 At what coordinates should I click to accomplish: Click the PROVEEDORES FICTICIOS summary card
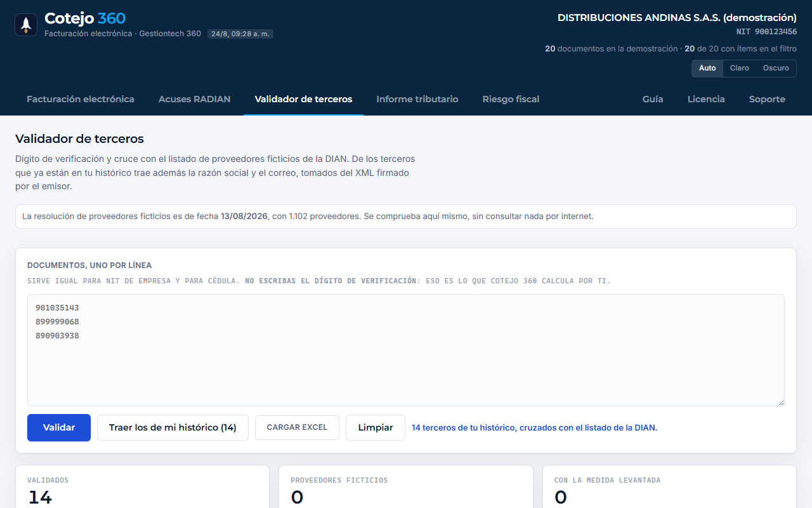tap(406, 487)
